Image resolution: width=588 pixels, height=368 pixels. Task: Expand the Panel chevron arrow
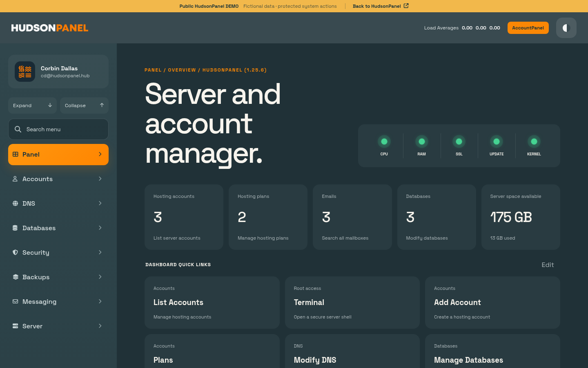tap(100, 154)
